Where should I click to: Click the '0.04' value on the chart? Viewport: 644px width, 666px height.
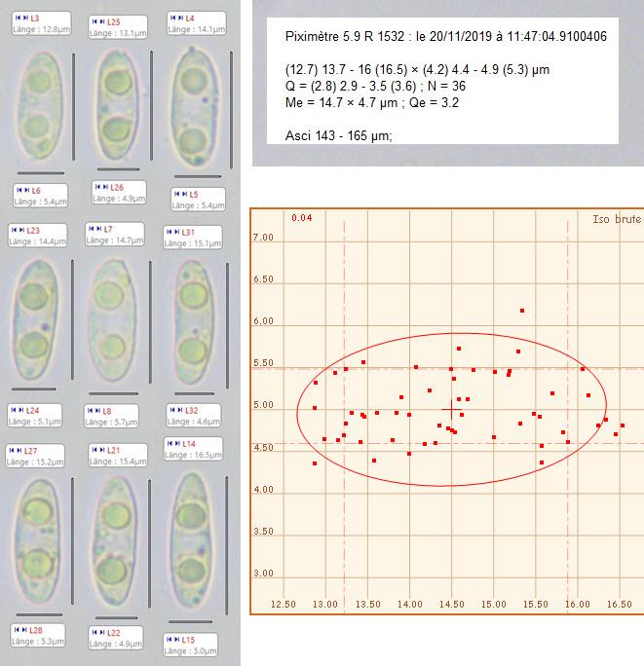302,218
